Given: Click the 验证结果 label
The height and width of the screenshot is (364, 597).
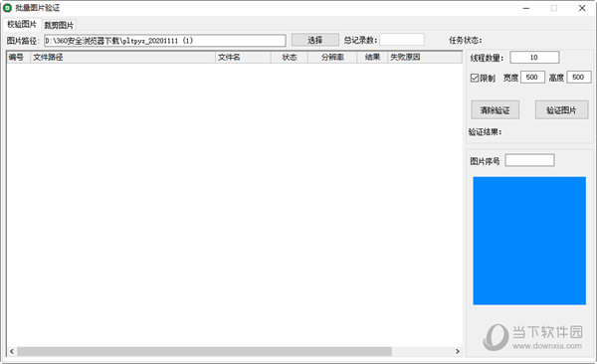Looking at the screenshot, I should [486, 132].
